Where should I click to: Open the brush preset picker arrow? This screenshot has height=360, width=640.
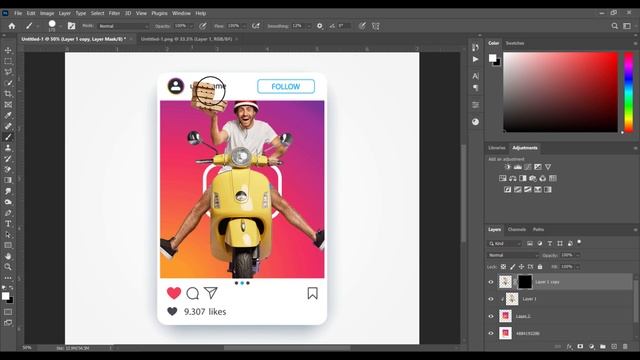[x=60, y=26]
